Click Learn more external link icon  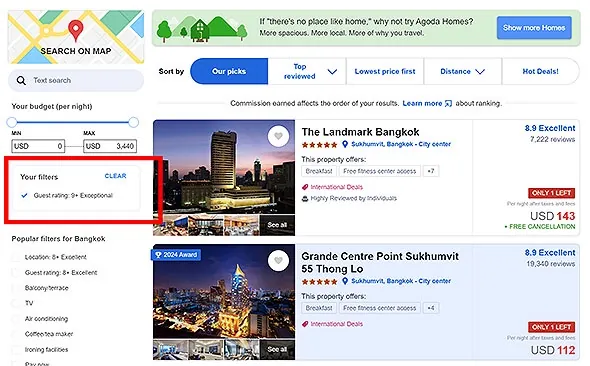click(448, 103)
